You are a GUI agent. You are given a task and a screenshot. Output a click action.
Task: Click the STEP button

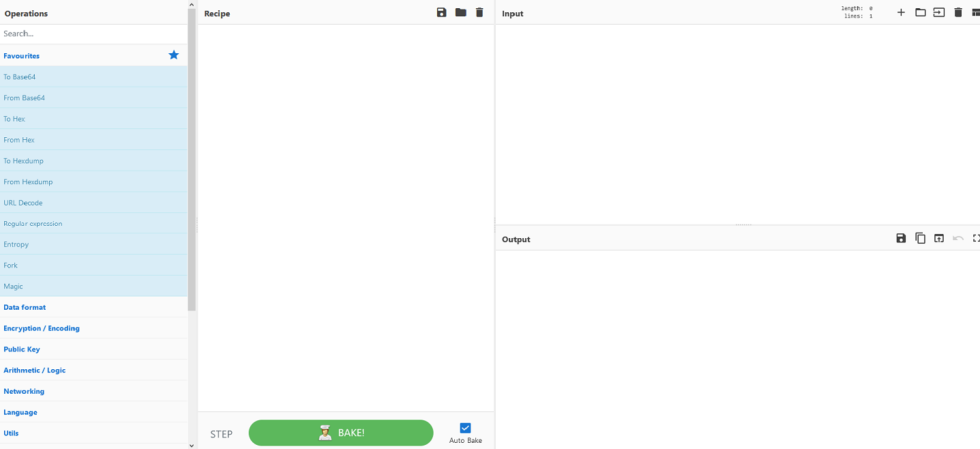pyautogui.click(x=221, y=434)
